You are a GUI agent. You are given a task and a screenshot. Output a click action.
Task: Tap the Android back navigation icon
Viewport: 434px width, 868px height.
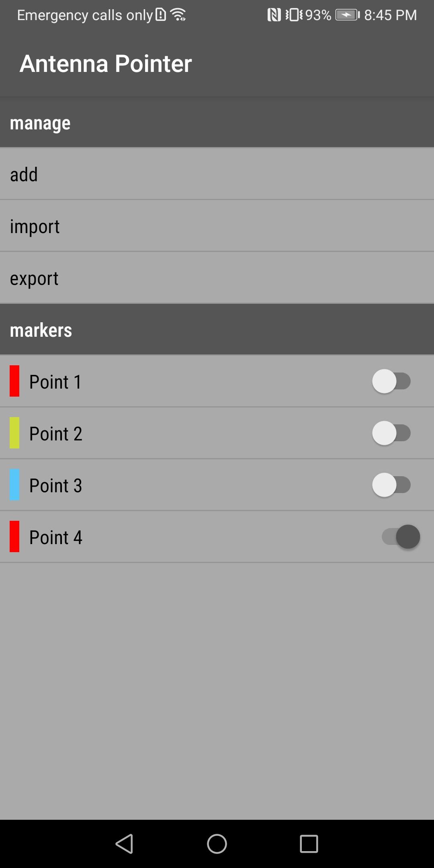(x=124, y=843)
